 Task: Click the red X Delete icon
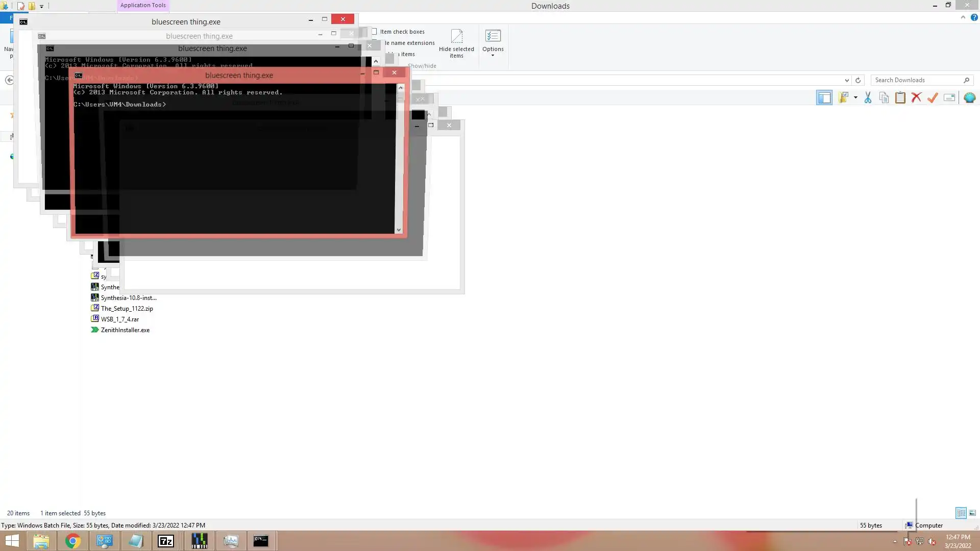[x=917, y=97]
